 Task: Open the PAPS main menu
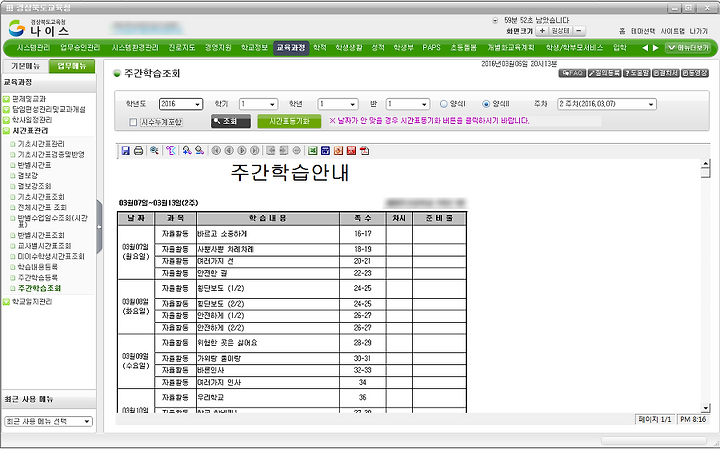431,48
